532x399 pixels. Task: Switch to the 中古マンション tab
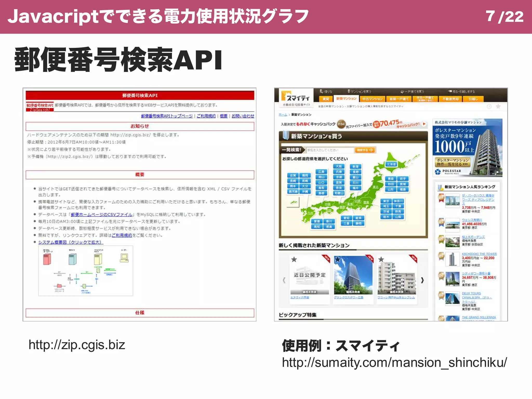[x=372, y=99]
